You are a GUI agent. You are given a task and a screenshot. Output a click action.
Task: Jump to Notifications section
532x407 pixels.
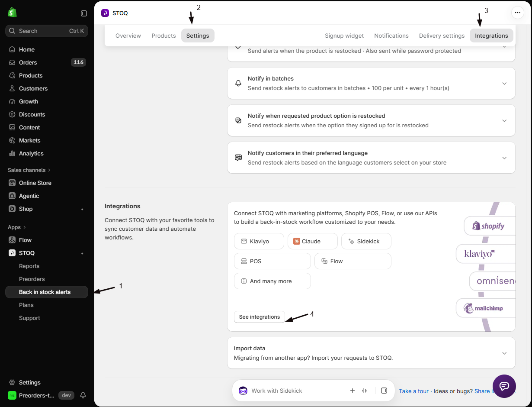pyautogui.click(x=391, y=36)
